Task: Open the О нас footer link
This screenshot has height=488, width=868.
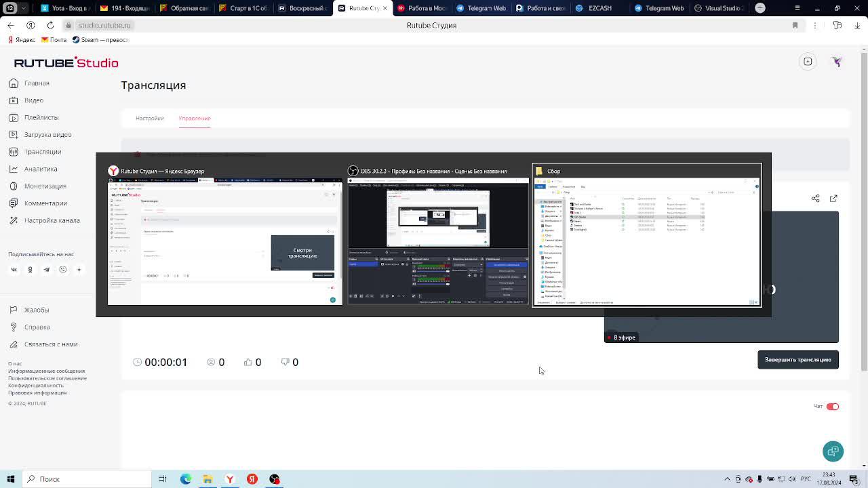Action: coord(15,364)
